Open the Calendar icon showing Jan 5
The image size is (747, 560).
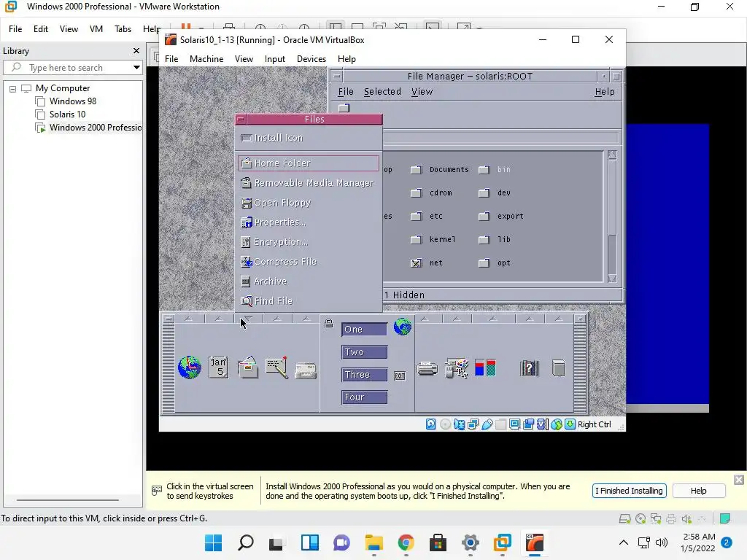pyautogui.click(x=219, y=367)
